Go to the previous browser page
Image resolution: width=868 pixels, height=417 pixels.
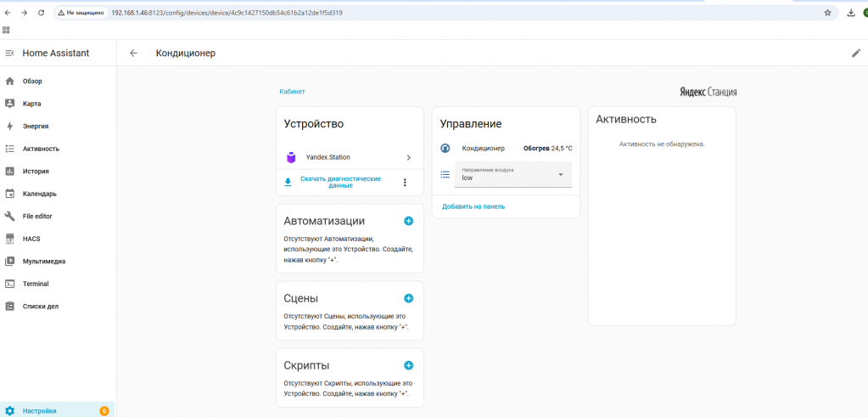pyautogui.click(x=7, y=13)
